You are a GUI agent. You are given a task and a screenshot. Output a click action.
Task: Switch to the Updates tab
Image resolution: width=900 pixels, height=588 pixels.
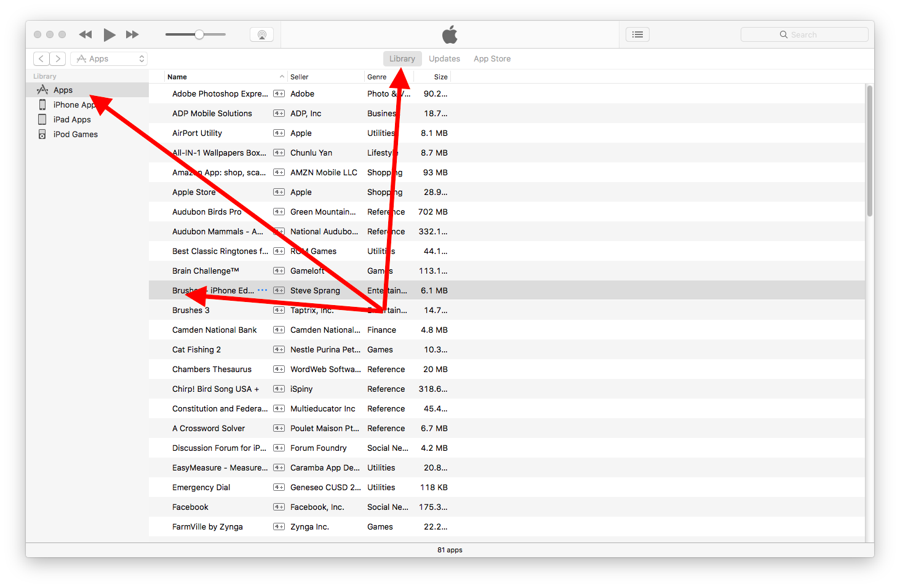(x=444, y=58)
